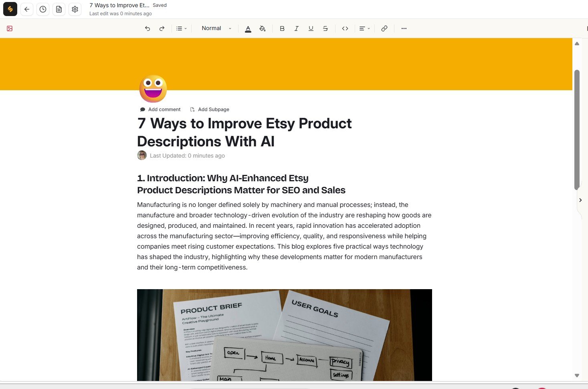Click the introduction paragraph starting 'Manufacturing is no longer'

click(x=284, y=236)
